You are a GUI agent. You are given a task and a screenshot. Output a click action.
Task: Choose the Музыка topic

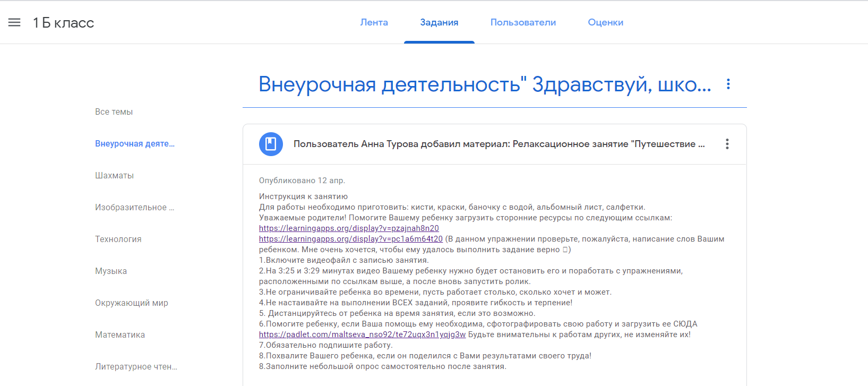(111, 271)
